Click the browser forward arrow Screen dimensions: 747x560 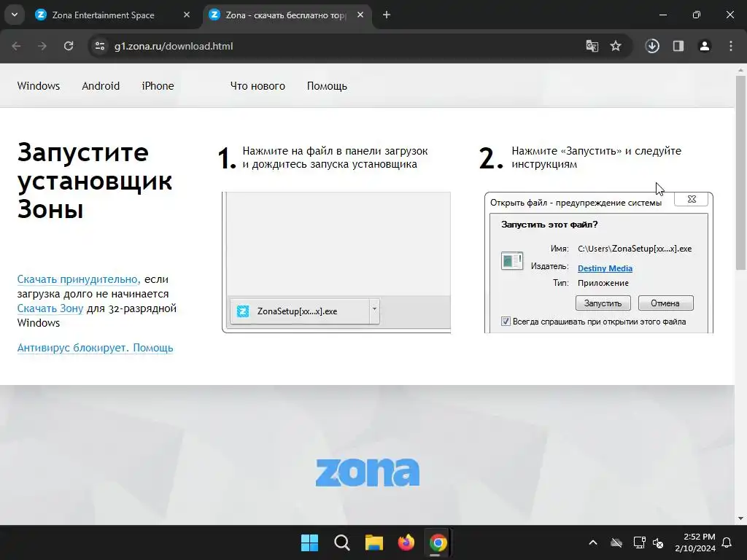click(x=42, y=46)
